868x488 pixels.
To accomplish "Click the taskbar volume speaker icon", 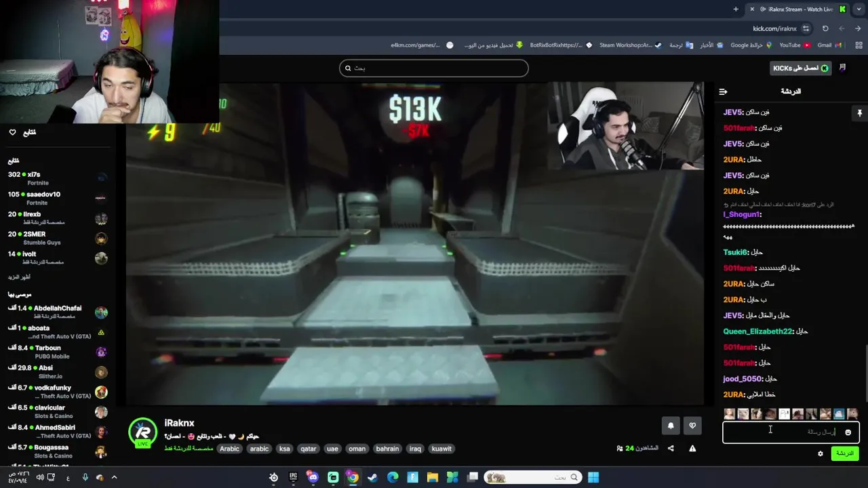I will (40, 477).
